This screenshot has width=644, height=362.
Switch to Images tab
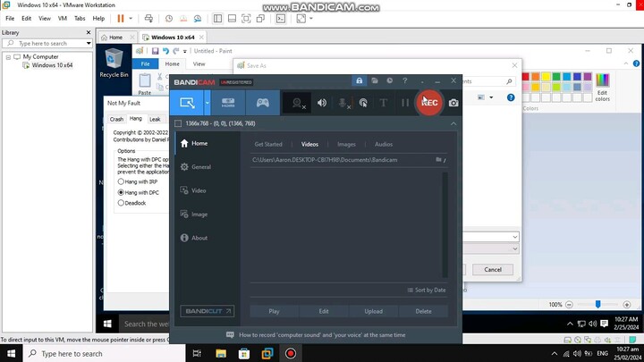(x=346, y=144)
